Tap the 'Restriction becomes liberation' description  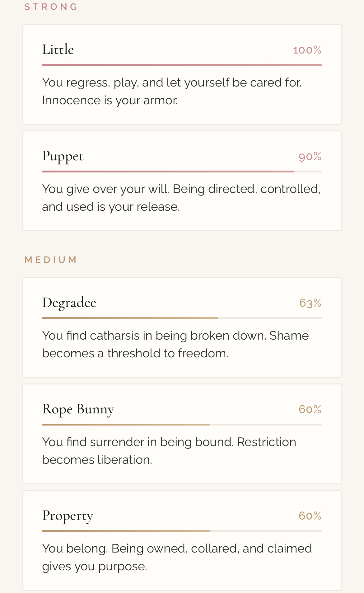(x=169, y=451)
